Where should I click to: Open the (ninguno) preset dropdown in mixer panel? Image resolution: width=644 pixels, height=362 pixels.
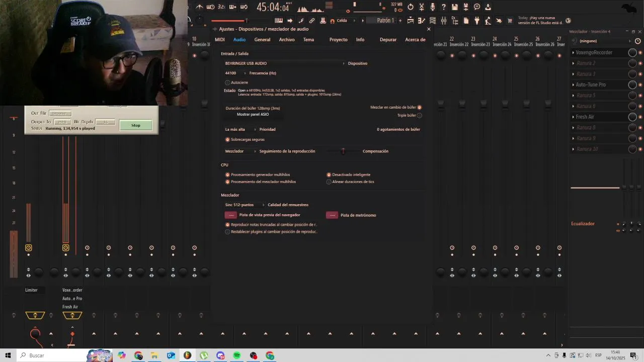(604, 41)
